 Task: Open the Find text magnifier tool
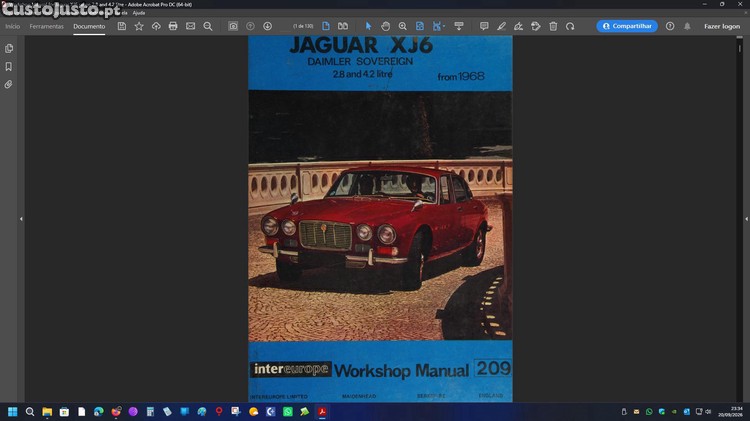(208, 26)
